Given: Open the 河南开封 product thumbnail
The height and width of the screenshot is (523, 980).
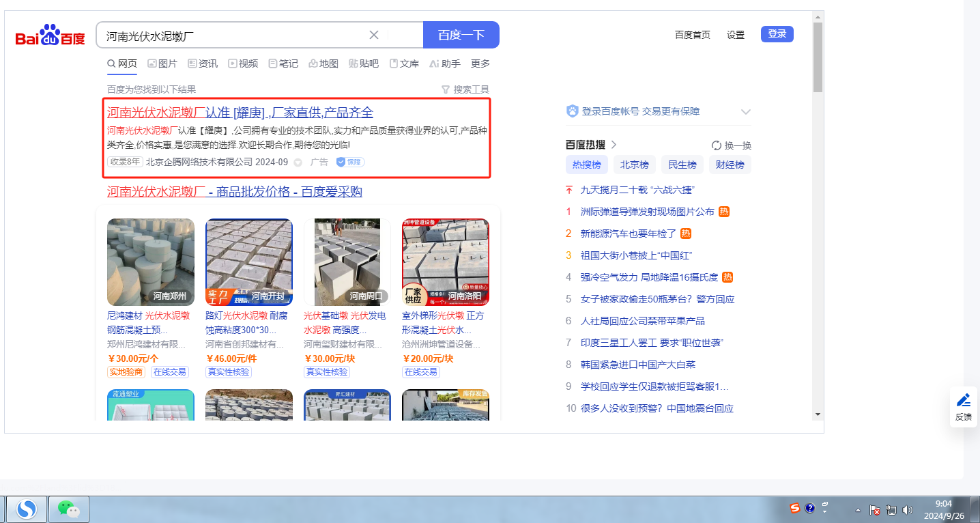Looking at the screenshot, I should coord(249,262).
